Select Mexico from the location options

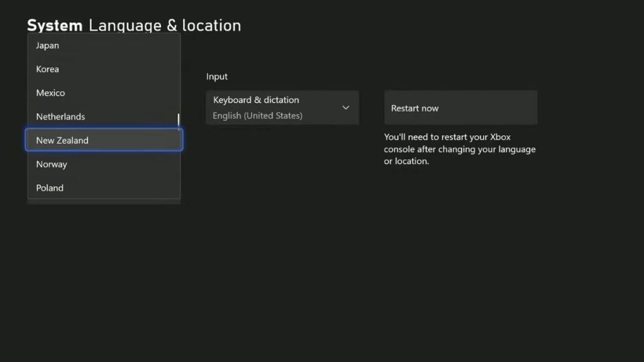click(50, 92)
